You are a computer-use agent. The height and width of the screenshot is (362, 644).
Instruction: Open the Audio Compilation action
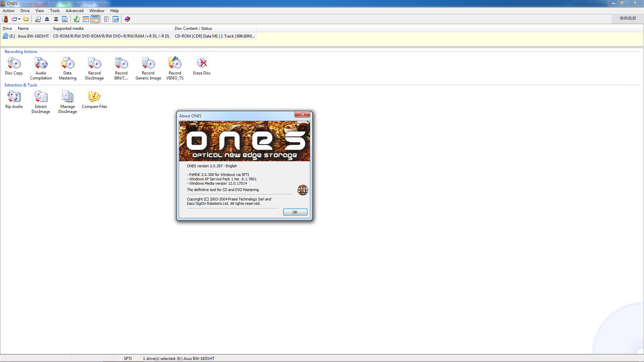point(41,63)
